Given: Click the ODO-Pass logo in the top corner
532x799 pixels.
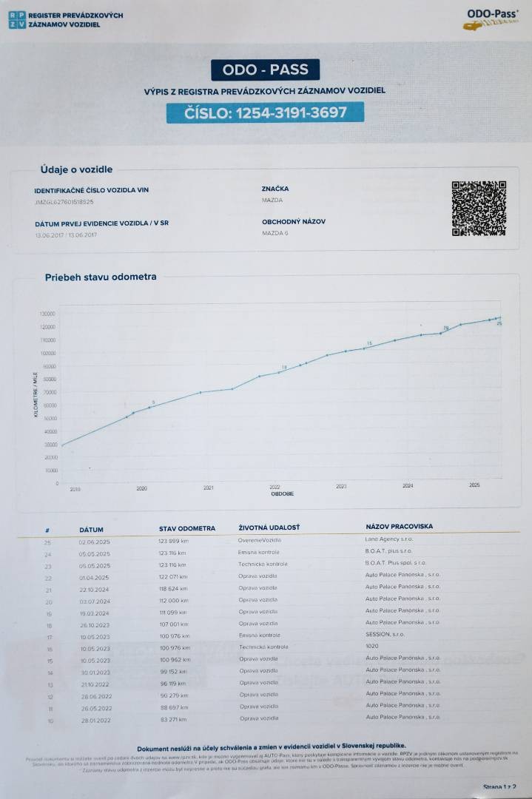Looking at the screenshot, I should (x=491, y=19).
